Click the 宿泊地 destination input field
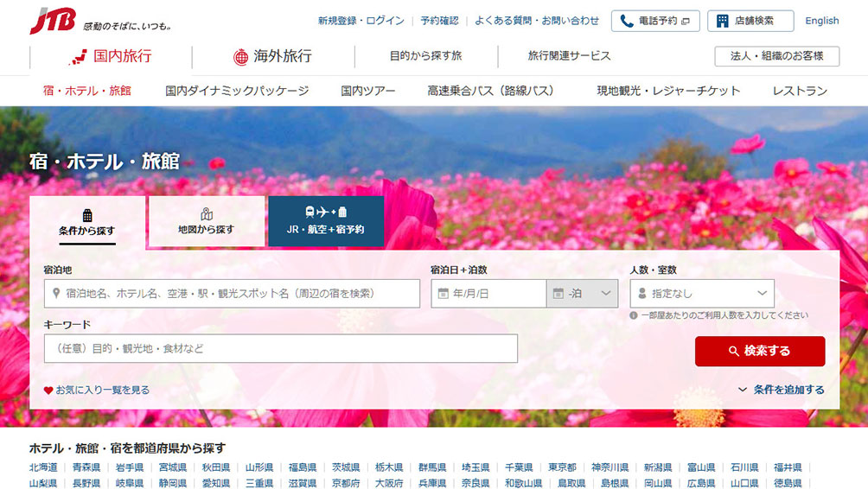The image size is (868, 489). coord(232,293)
